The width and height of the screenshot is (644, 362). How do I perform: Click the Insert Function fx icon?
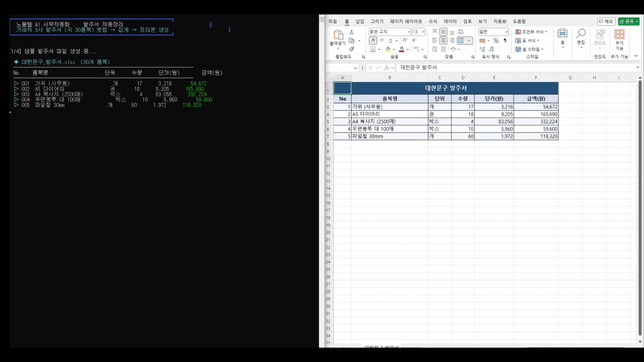(x=386, y=68)
